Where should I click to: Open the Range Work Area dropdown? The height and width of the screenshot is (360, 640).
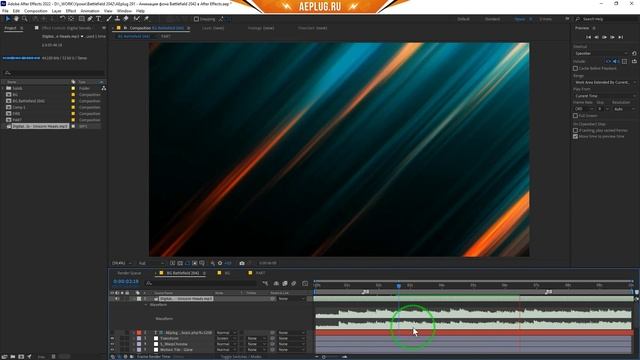[x=605, y=82]
